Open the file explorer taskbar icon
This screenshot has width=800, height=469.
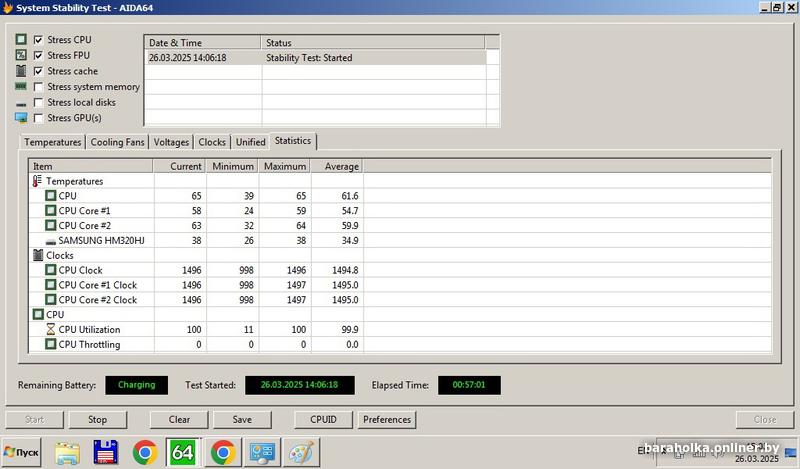tap(67, 453)
